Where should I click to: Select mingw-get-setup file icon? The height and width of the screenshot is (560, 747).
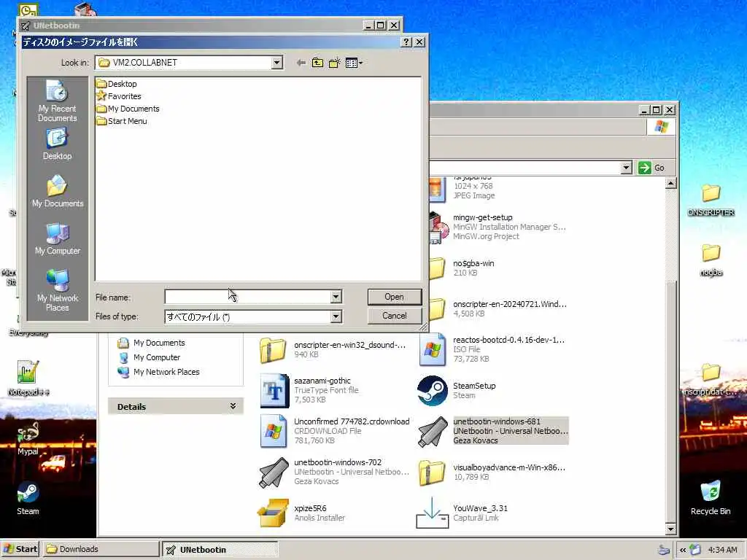pyautogui.click(x=438, y=227)
